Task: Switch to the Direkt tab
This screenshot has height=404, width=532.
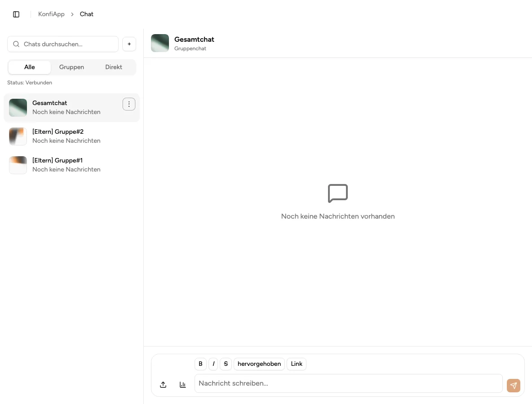Action: click(x=114, y=67)
